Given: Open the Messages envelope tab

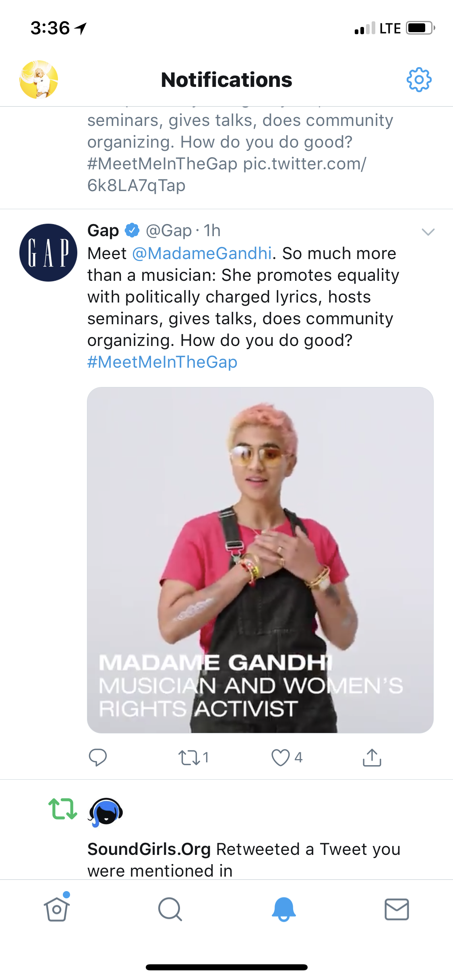Looking at the screenshot, I should (x=397, y=909).
